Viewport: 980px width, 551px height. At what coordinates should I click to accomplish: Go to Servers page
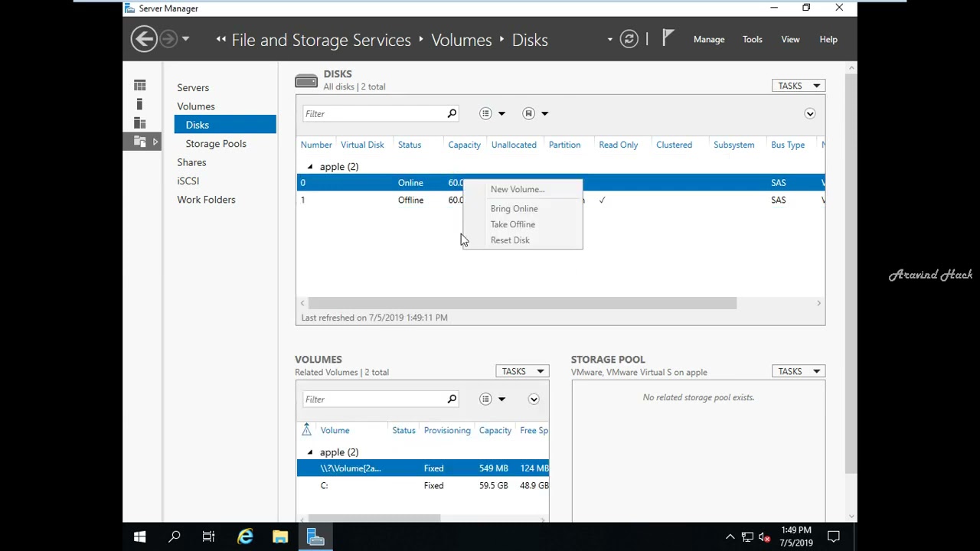[x=193, y=87]
